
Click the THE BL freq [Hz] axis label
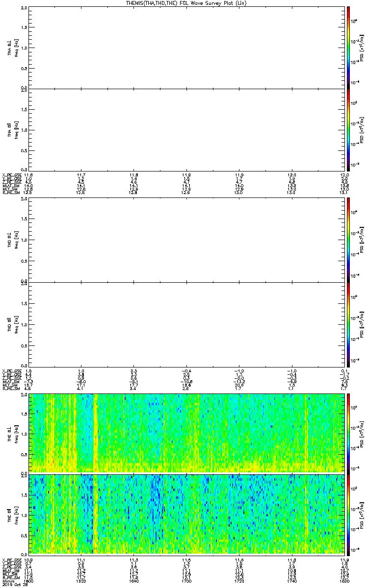coord(17,433)
